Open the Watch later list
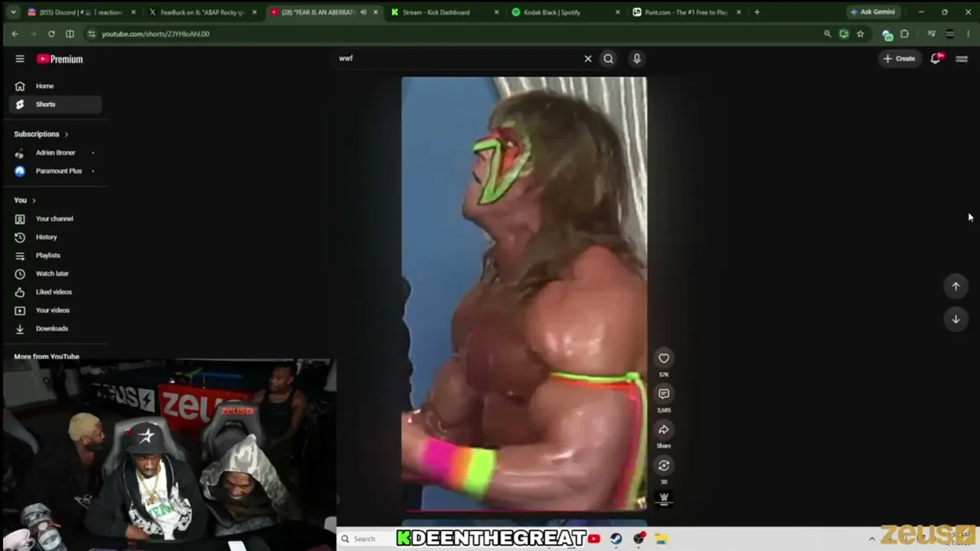The height and width of the screenshot is (551, 980). coord(55,273)
